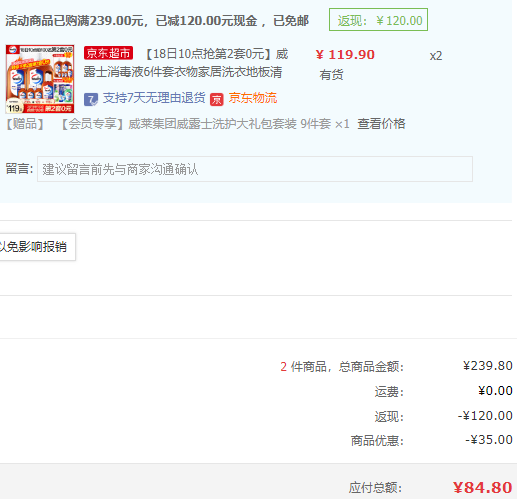
Task: Click the red 京 logistics icon
Action: (x=216, y=99)
